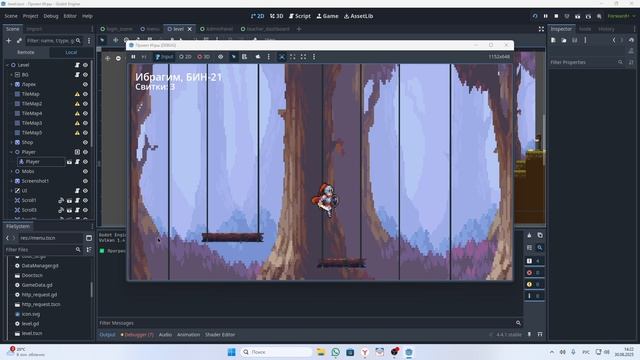Image resolution: width=640 pixels, height=360 pixels.
Task: Show warning on TileMap5 node
Action: pos(77,133)
